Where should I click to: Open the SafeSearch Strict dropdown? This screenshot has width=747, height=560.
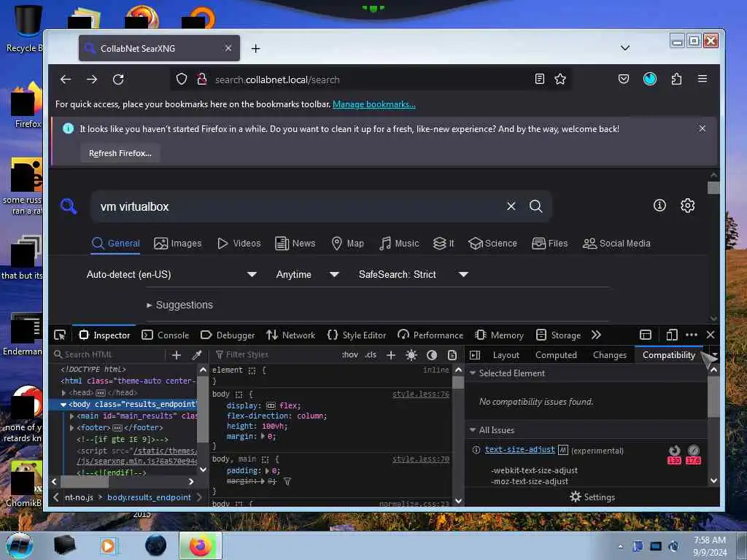(x=413, y=274)
